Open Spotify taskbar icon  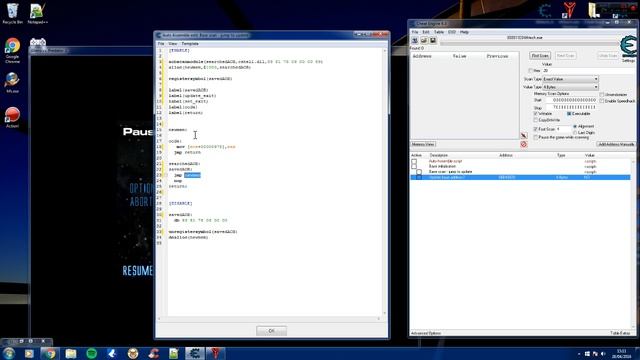pyautogui.click(x=91, y=353)
